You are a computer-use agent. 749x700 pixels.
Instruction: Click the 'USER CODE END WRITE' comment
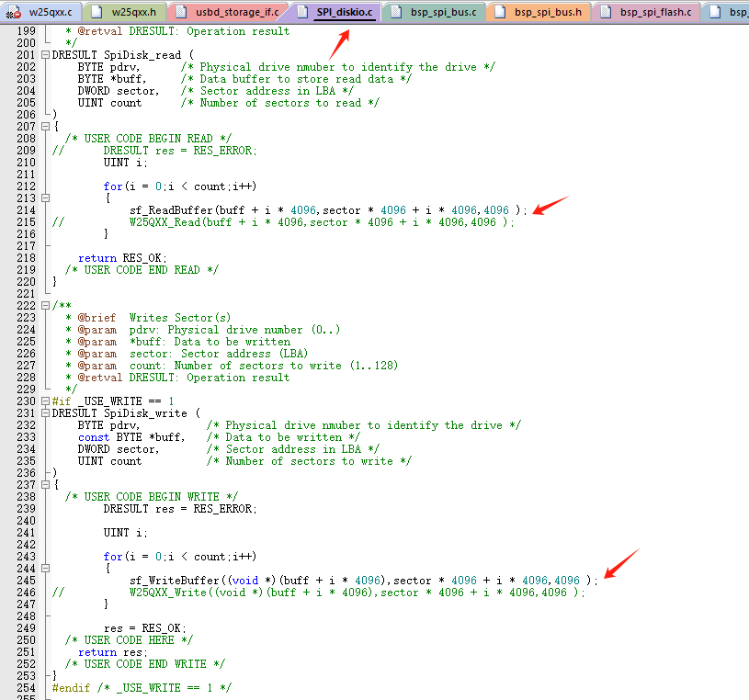[x=144, y=663]
